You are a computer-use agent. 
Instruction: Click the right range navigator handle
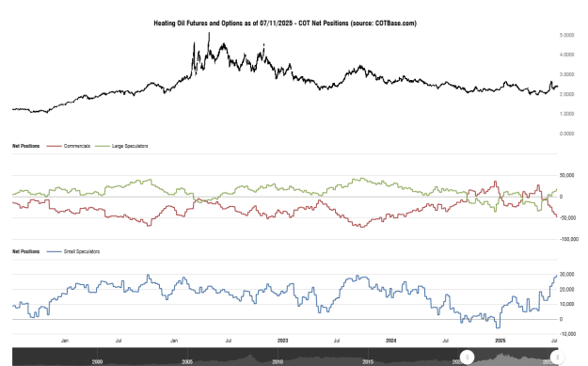tap(557, 357)
